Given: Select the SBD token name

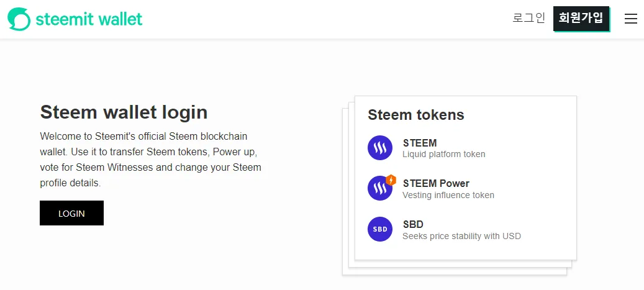Looking at the screenshot, I should (413, 224).
